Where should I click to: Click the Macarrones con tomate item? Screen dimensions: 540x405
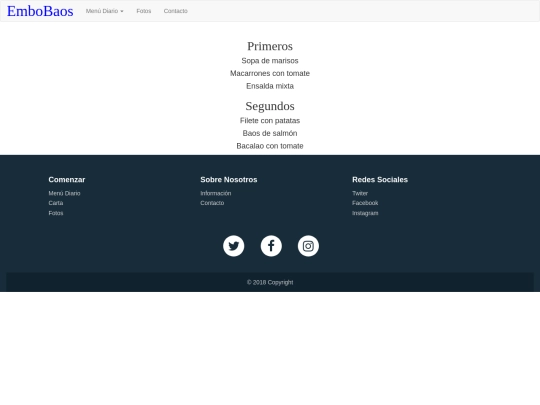pos(270,73)
